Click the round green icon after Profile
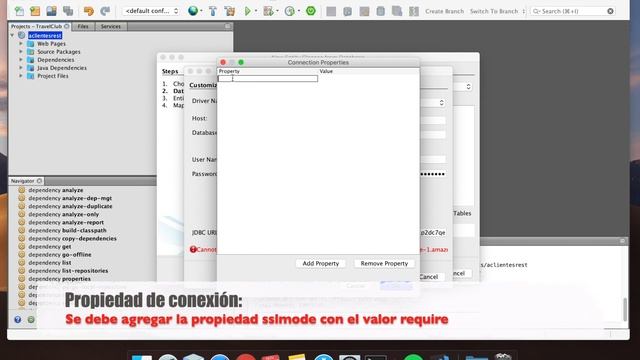Image resolution: width=640 pixels, height=360 pixels. pyautogui.click(x=311, y=11)
